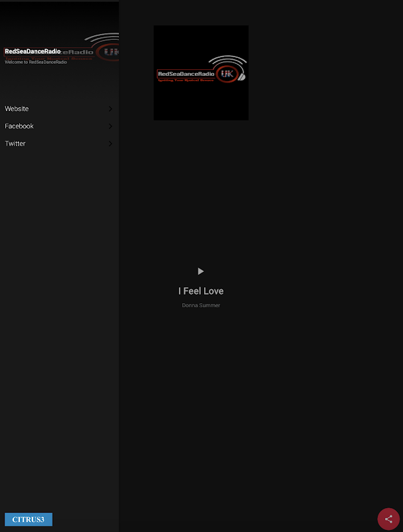
Task: Open the Facebook menu entry
Action: coord(59,126)
